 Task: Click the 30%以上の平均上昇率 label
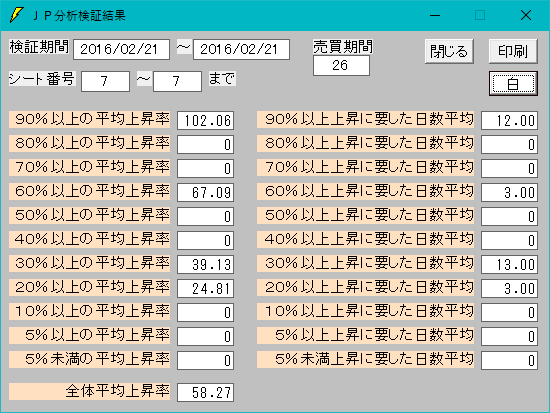89,263
